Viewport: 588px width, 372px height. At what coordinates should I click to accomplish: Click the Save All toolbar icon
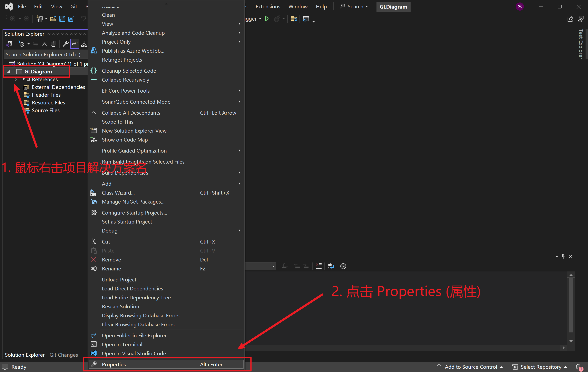(x=71, y=19)
